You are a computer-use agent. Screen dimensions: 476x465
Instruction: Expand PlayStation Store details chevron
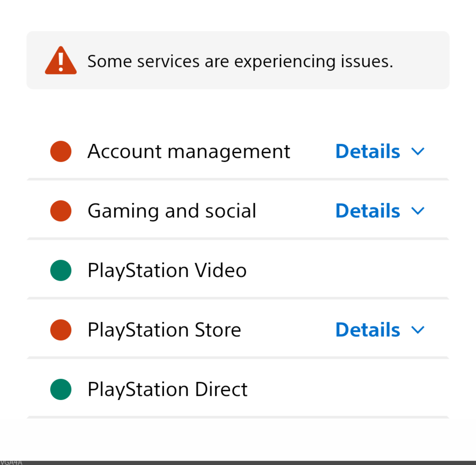418,330
